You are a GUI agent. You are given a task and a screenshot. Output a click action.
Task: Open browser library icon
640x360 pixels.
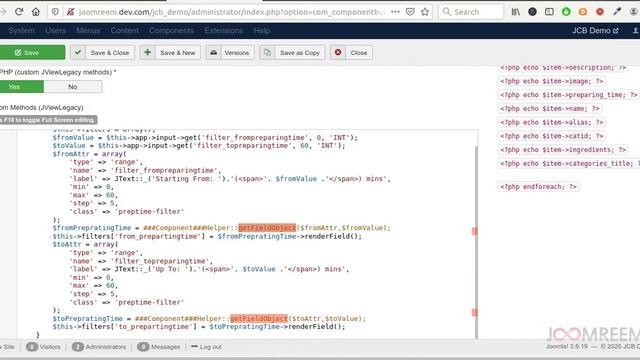[x=516, y=12]
